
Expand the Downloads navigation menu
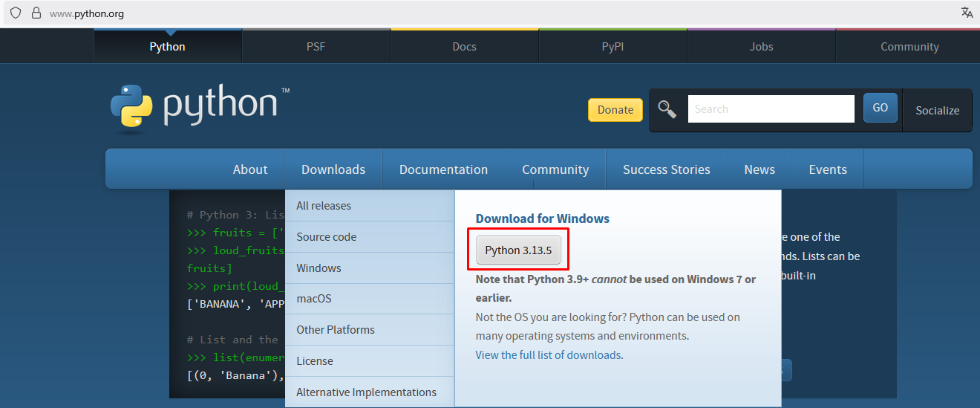(333, 169)
